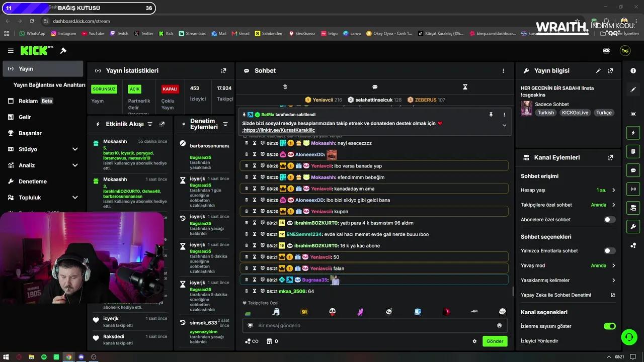Collapse the pinned BotRix message chevron
This screenshot has width=644, height=362.
click(504, 125)
